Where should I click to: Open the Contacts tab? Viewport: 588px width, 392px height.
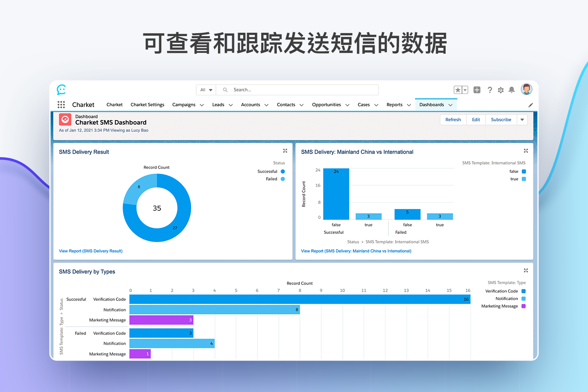[x=286, y=105]
